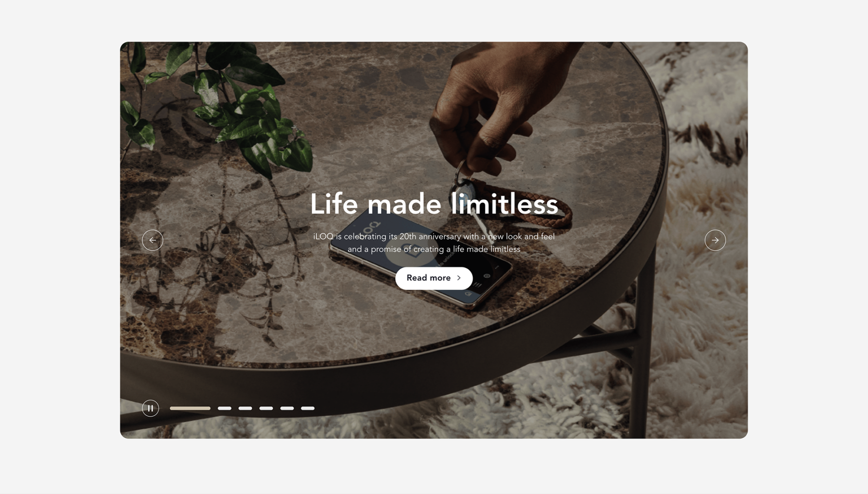The width and height of the screenshot is (868, 494).
Task: Click the iLOQ 20th anniversary description text
Action: tap(434, 243)
